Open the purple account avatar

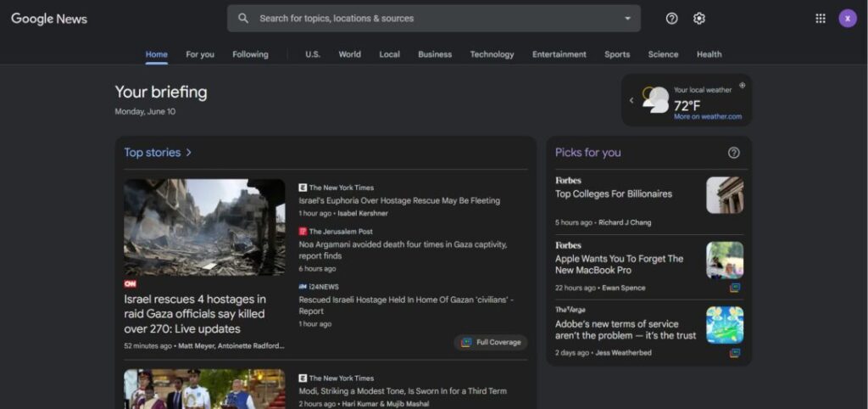click(848, 19)
